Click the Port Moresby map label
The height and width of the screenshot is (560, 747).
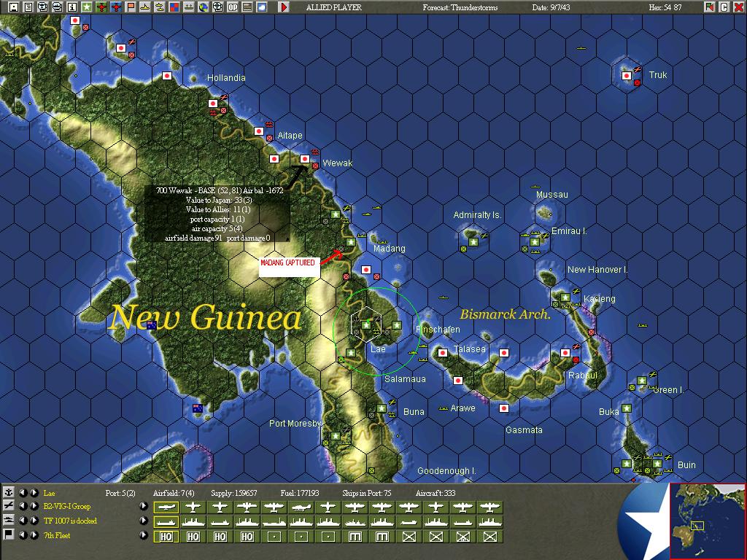pyautogui.click(x=295, y=424)
